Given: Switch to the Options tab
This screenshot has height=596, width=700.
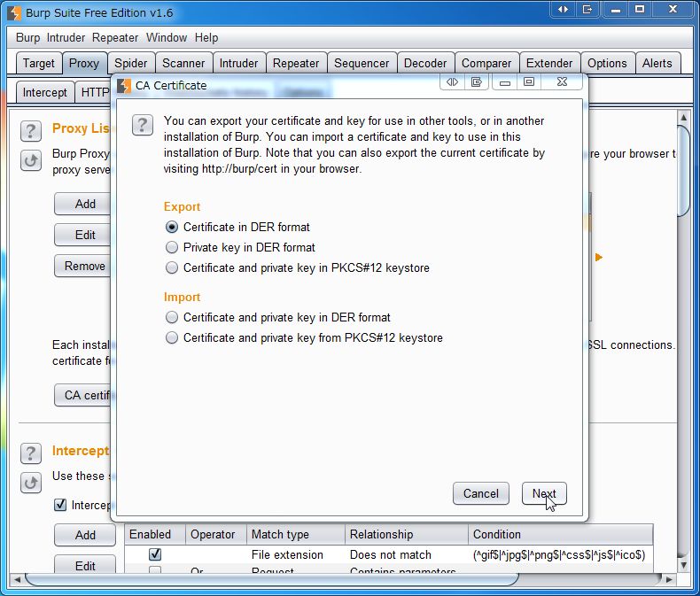Looking at the screenshot, I should coord(607,64).
